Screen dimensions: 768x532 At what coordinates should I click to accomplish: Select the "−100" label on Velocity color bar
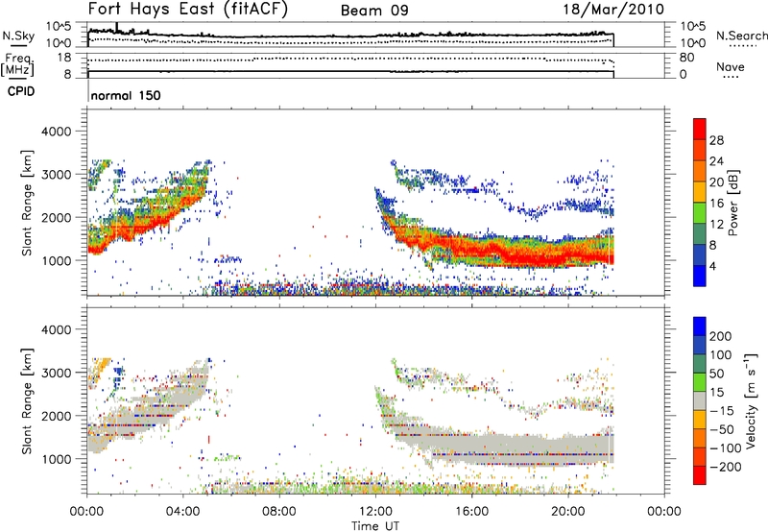point(726,448)
